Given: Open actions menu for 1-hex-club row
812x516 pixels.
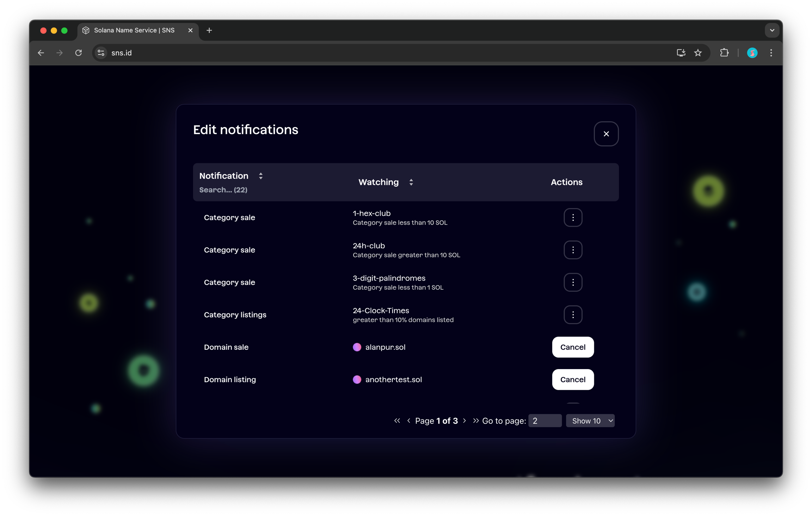Looking at the screenshot, I should click(x=573, y=217).
